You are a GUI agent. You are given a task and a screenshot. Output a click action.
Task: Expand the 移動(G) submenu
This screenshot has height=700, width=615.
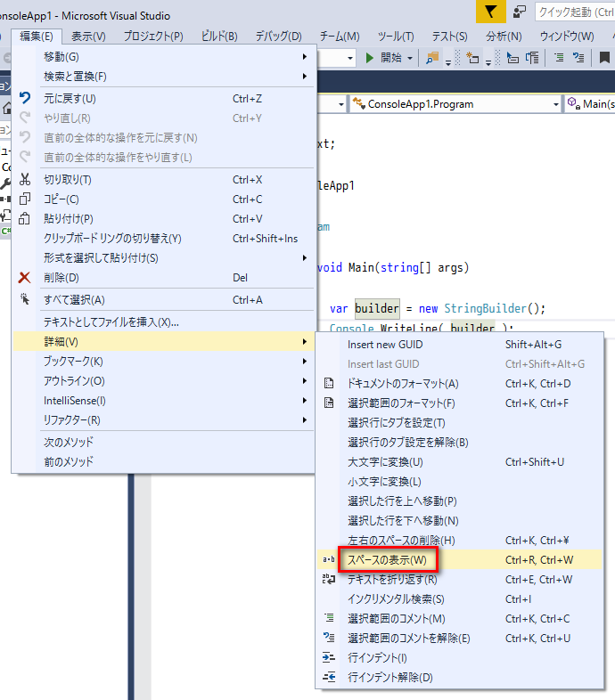164,57
